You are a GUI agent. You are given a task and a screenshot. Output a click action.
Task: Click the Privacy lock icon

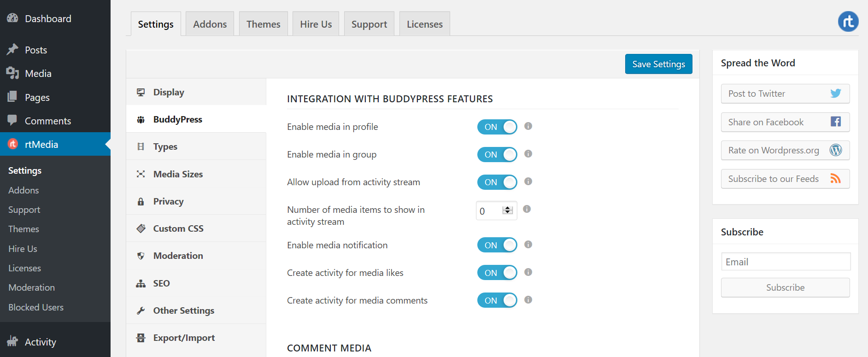point(141,201)
